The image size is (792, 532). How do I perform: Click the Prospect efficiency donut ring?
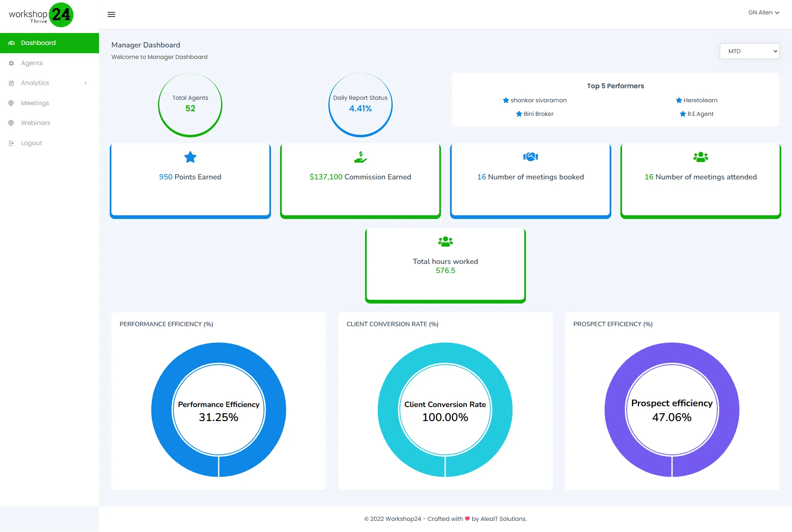(x=615, y=410)
